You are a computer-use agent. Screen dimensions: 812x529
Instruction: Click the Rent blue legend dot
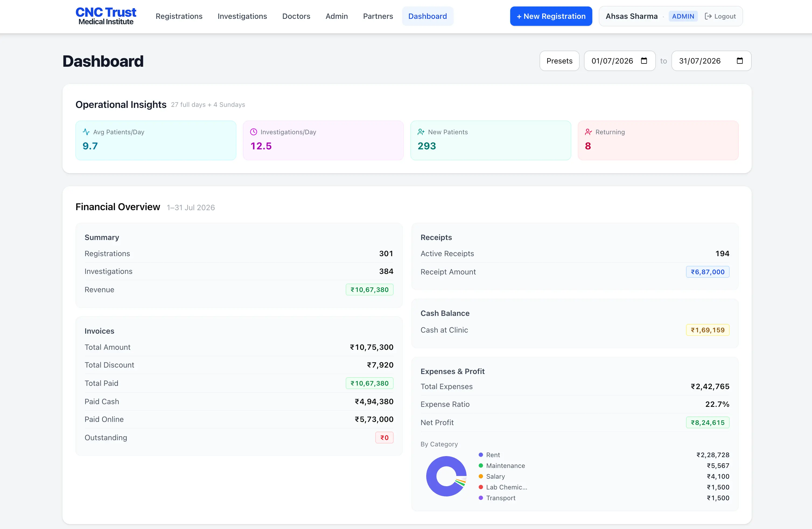[x=481, y=455]
